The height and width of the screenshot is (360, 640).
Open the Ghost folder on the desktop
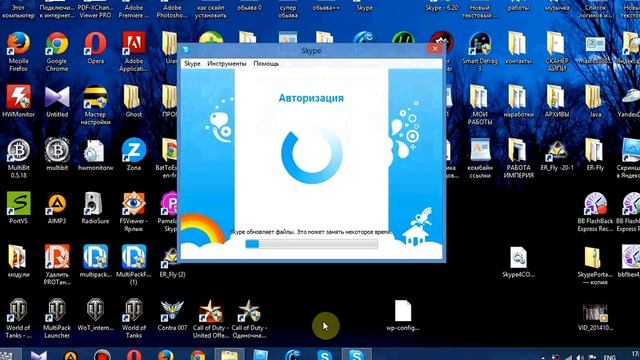[133, 102]
